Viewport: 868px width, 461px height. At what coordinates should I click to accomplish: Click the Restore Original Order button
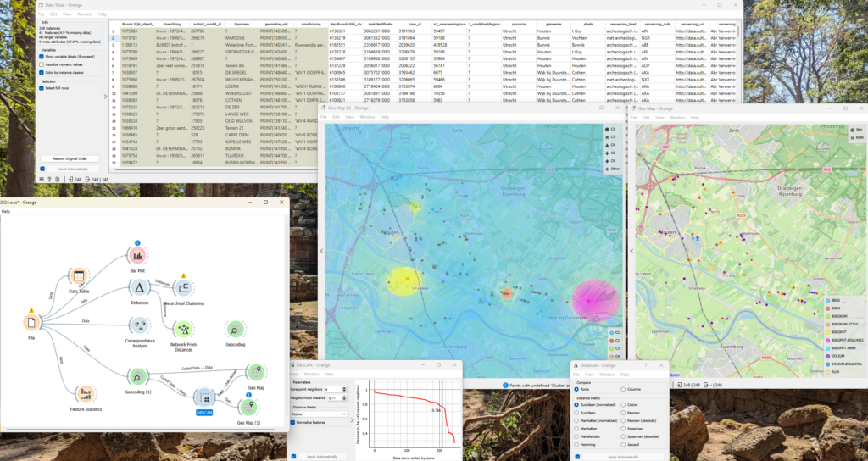(70, 158)
